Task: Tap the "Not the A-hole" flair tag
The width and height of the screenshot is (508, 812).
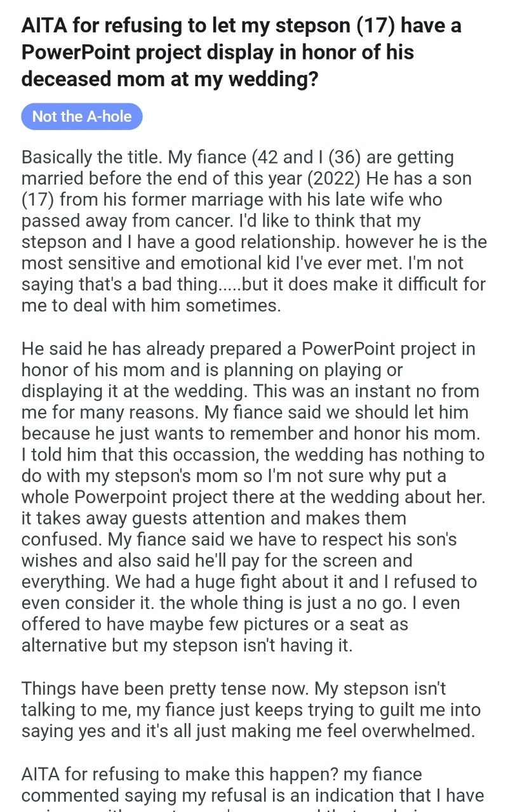Action: (x=82, y=117)
